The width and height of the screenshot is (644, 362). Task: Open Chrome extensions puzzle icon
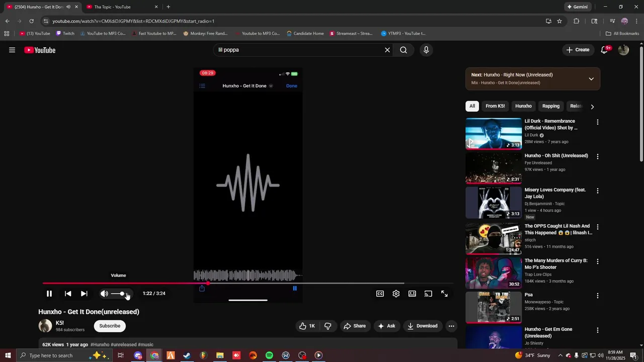(577, 21)
